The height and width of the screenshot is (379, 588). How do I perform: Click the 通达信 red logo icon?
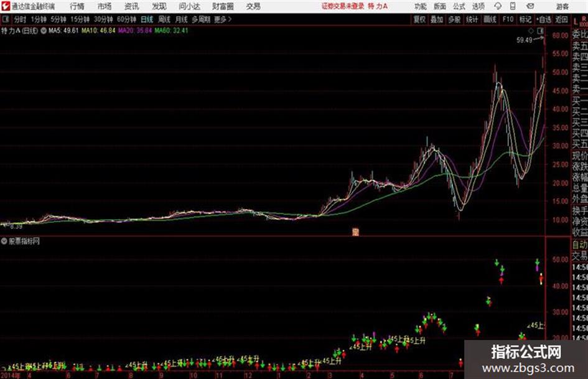pos(6,6)
